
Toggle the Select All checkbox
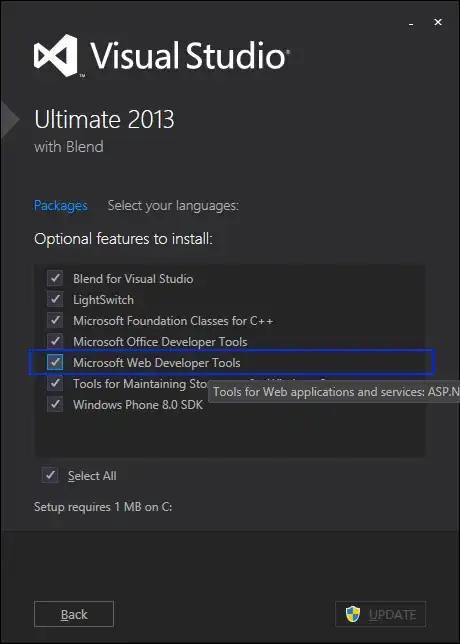(50, 475)
